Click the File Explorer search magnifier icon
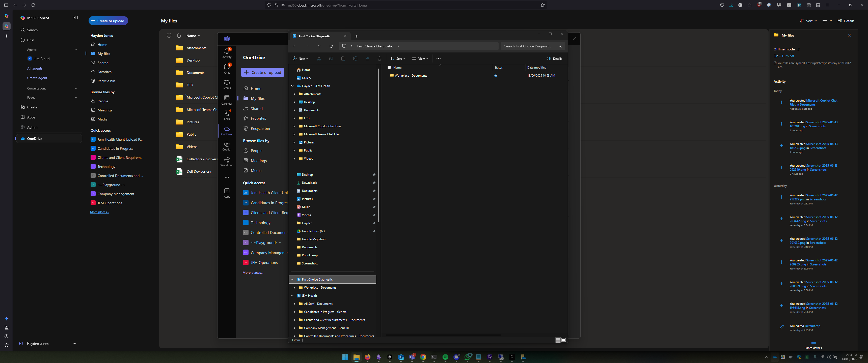 560,46
